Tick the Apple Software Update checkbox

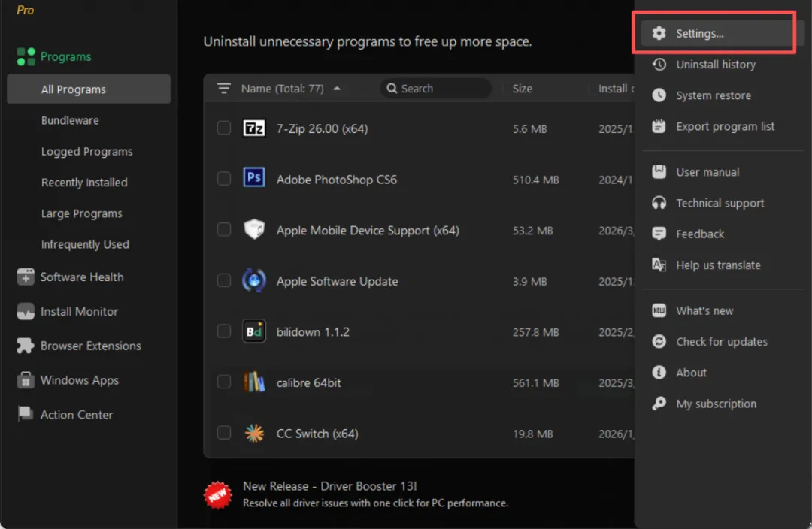(224, 280)
